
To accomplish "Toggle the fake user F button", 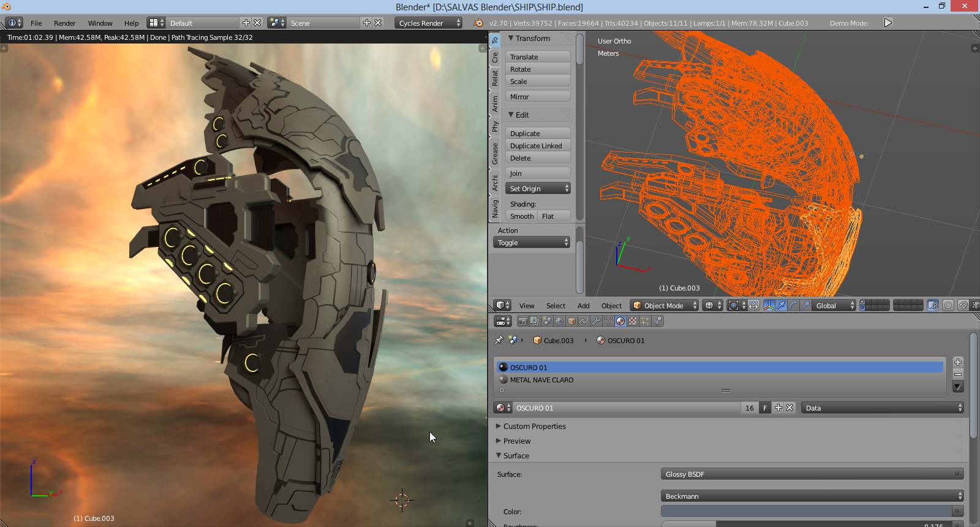I will point(764,408).
